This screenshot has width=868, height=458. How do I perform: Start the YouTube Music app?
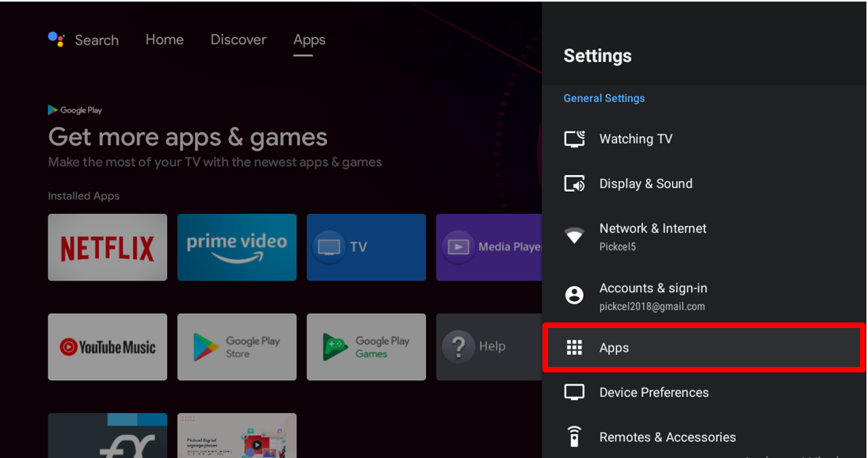[x=107, y=347]
